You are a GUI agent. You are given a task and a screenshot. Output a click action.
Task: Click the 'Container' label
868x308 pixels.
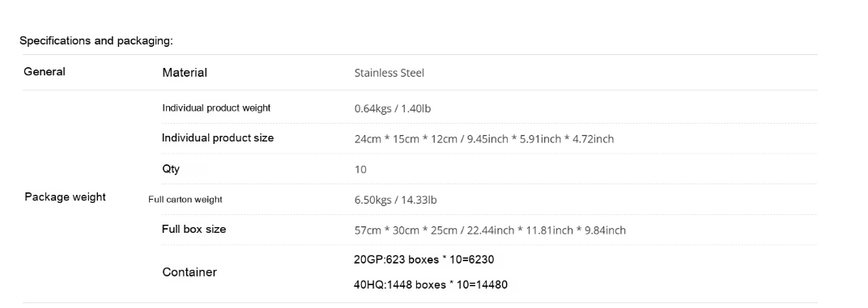pos(189,272)
